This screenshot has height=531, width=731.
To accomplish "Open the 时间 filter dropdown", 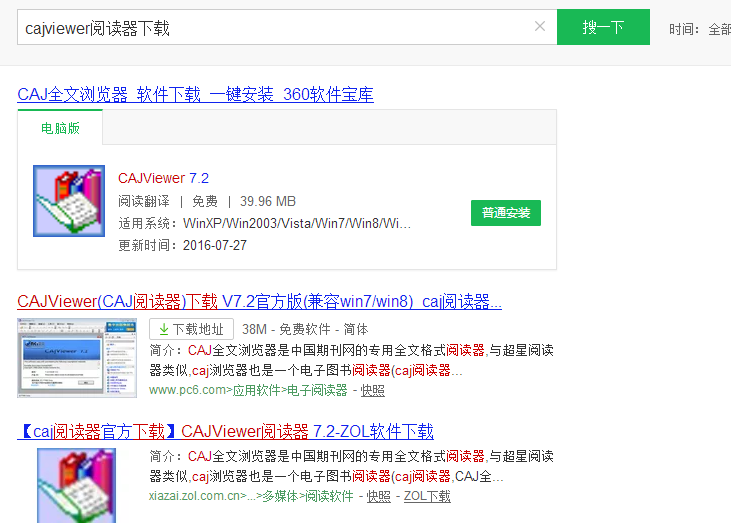I will (700, 29).
